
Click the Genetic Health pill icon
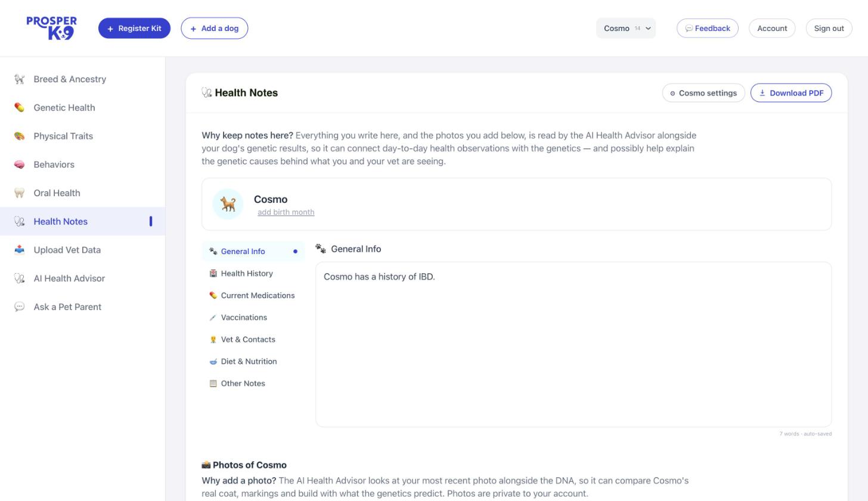coord(20,108)
